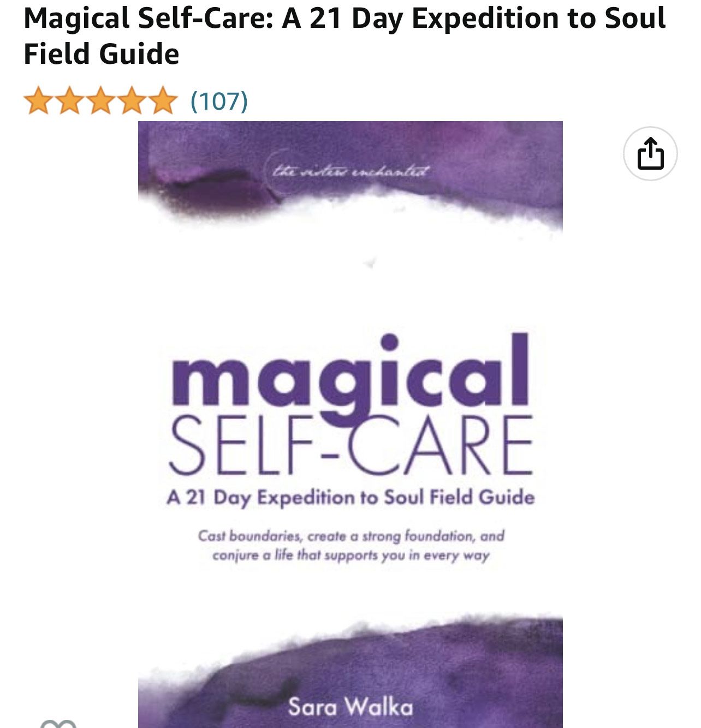Tap the share icon beside the cover

click(650, 154)
